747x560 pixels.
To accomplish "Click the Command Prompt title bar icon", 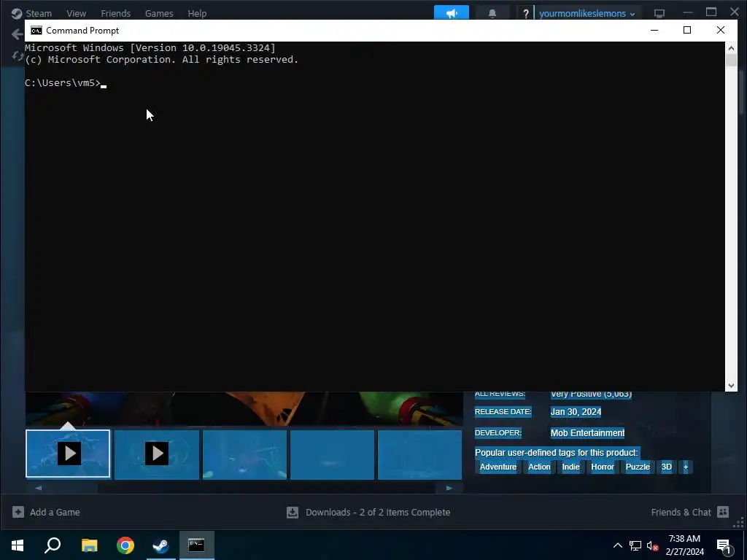I will [x=36, y=31].
